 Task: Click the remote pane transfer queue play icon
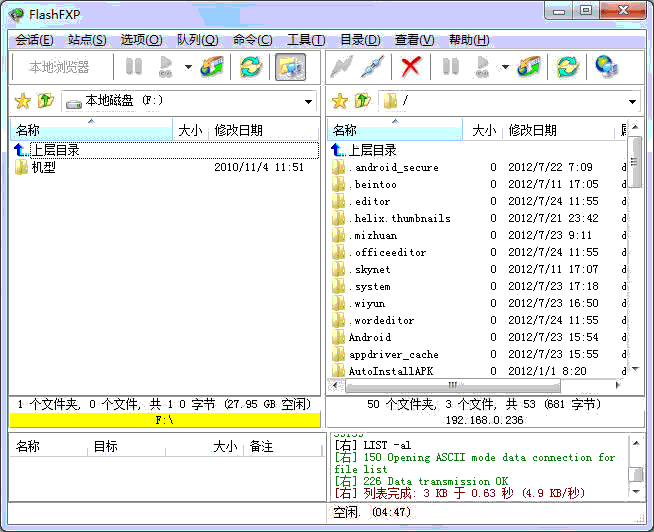[x=483, y=67]
